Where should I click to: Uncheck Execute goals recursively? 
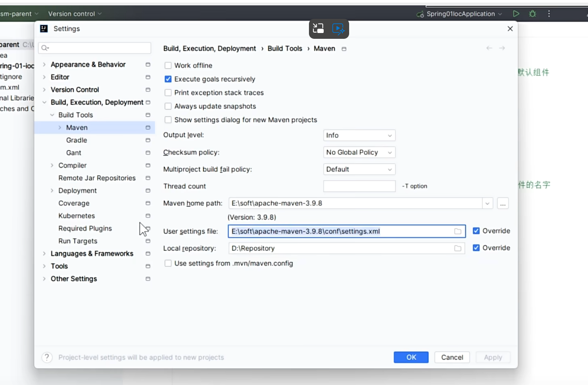[168, 79]
